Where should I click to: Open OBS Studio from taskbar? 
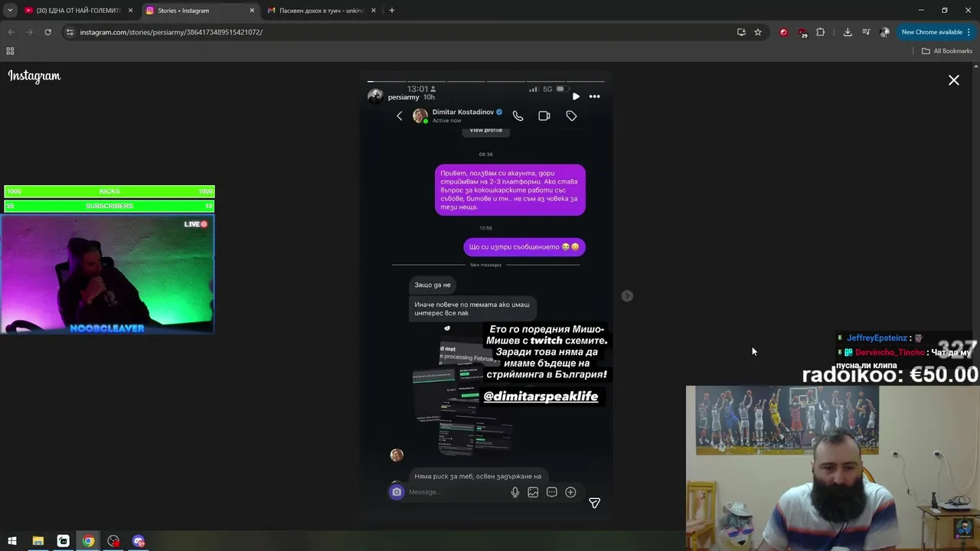[x=113, y=541]
